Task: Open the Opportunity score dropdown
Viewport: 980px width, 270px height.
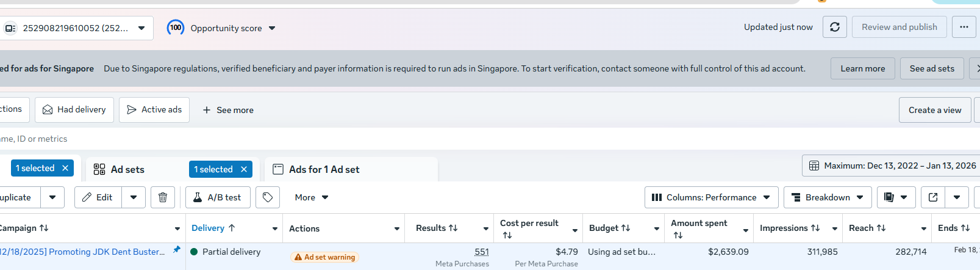Action: tap(272, 28)
